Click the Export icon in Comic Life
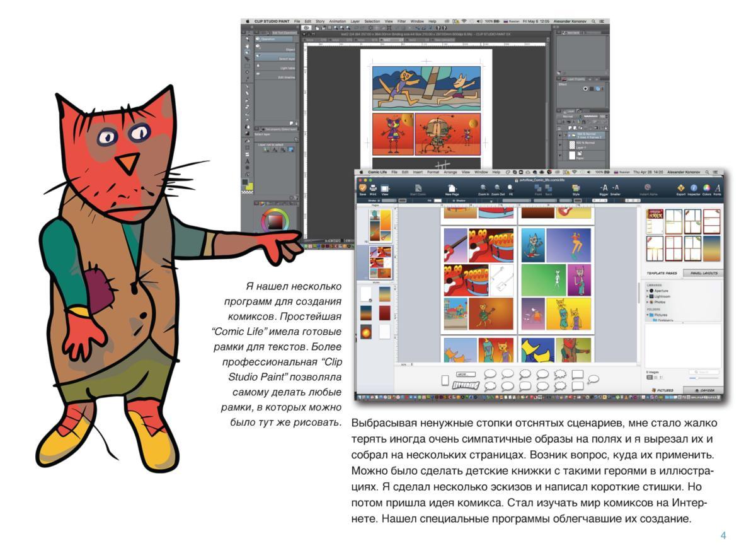Viewport: 756px width, 553px height. (681, 188)
